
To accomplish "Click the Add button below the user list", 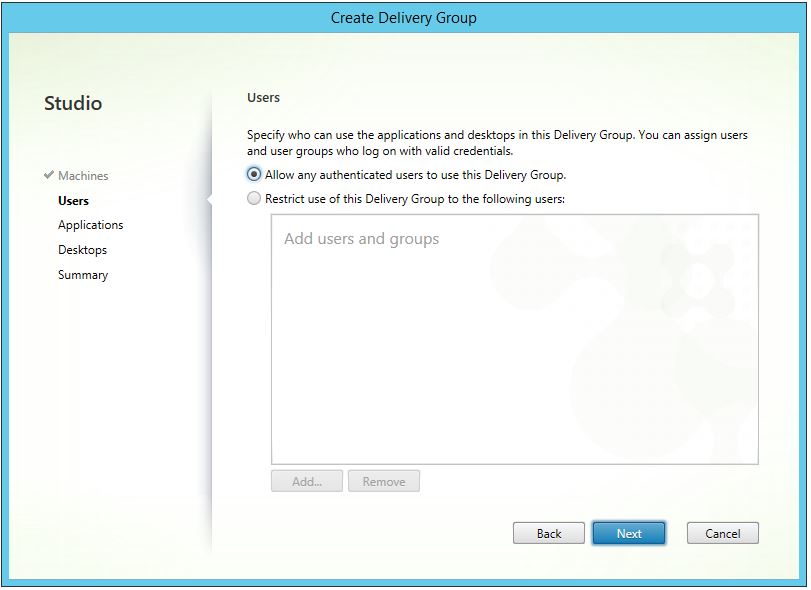I will [x=306, y=481].
